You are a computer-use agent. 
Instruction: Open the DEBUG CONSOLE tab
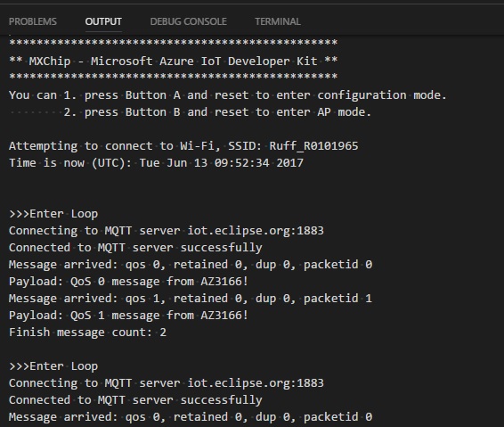pos(189,21)
